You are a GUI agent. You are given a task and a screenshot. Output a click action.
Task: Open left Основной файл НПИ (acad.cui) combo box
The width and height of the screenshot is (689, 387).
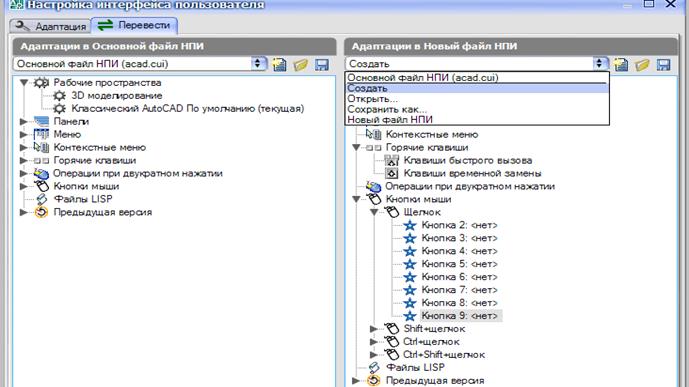[140, 64]
